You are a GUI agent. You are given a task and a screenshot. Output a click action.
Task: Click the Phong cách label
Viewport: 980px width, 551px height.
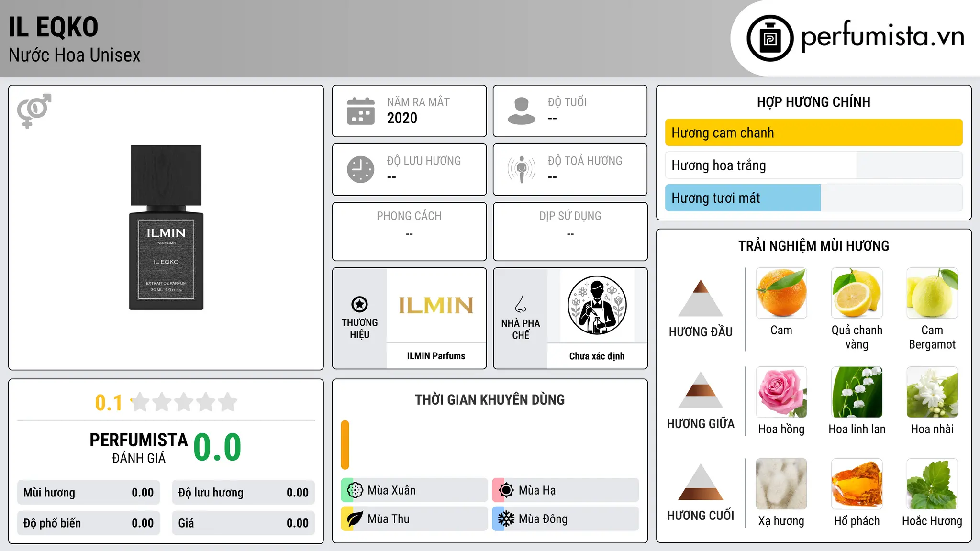(x=409, y=216)
